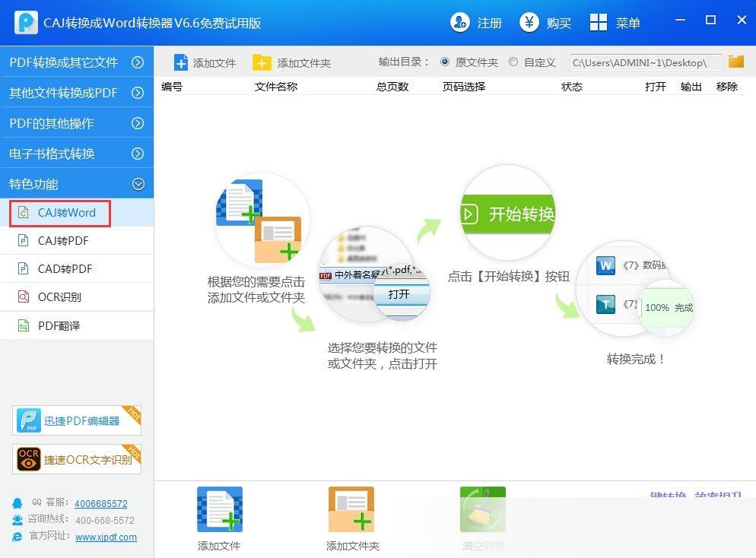
Task: Click the 打开 column header
Action: point(656,86)
